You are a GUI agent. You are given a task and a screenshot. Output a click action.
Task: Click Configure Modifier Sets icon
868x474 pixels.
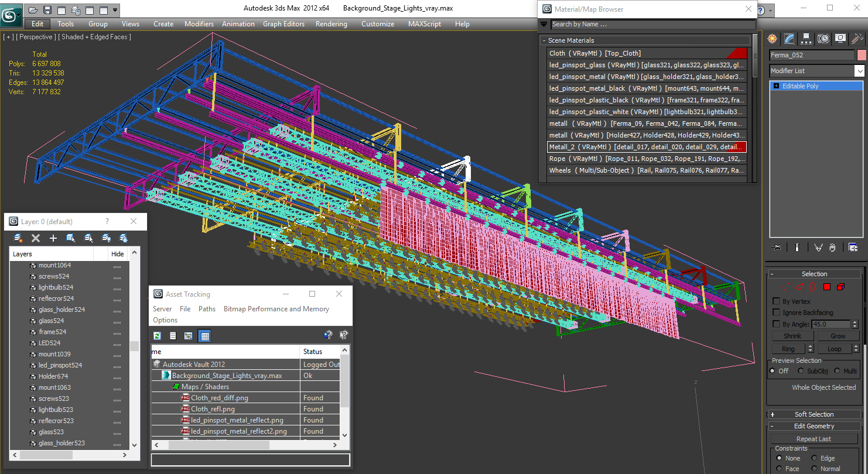tap(853, 248)
